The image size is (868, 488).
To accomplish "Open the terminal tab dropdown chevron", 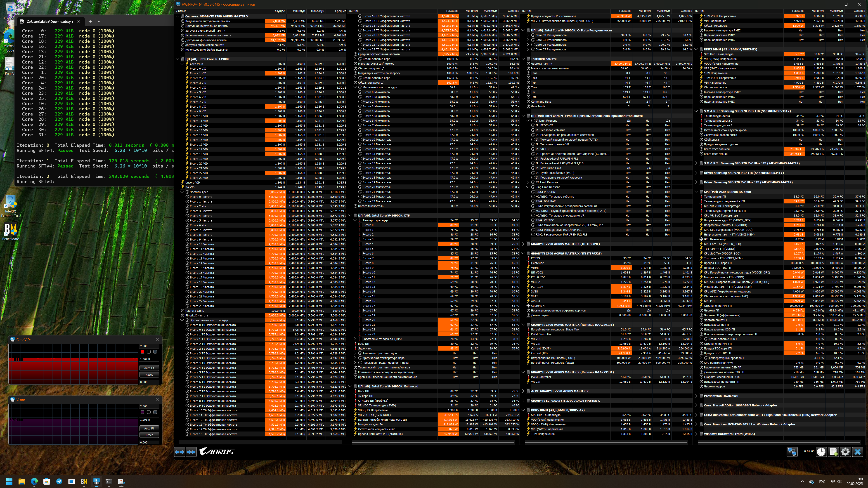I will coord(99,21).
